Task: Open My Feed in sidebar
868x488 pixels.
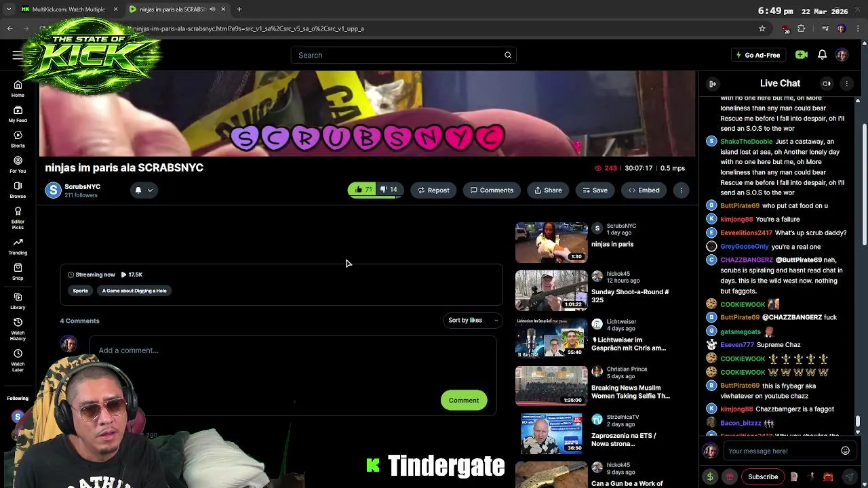Action: point(18,114)
